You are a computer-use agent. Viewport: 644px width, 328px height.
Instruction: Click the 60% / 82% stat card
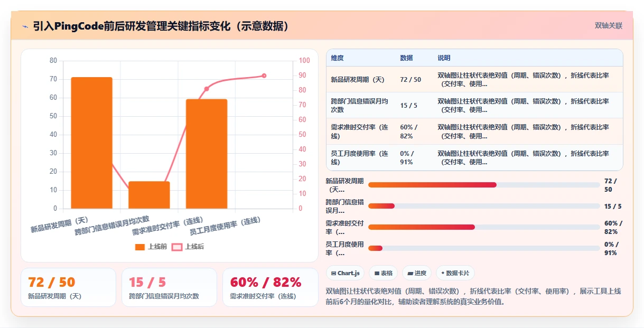(270, 287)
